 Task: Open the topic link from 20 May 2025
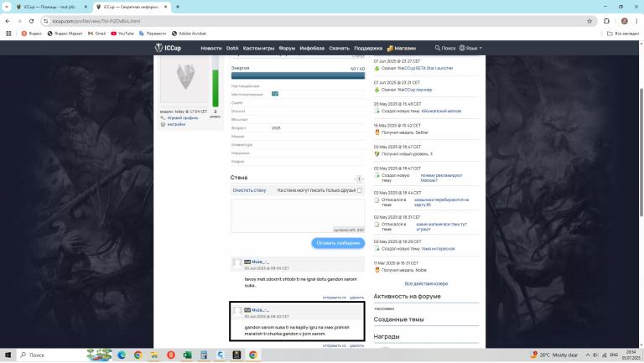coord(441,111)
